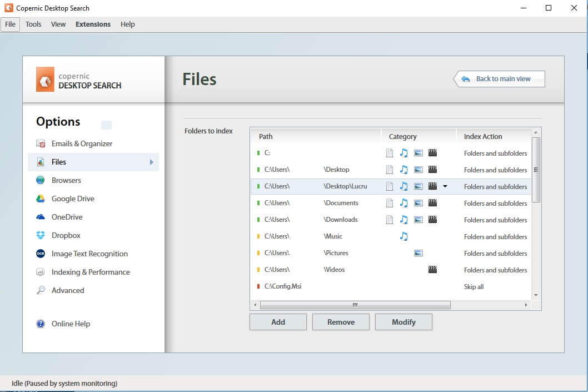Viewport: 588px width, 392px height.
Task: Select the \Music path row
Action: pos(391,236)
